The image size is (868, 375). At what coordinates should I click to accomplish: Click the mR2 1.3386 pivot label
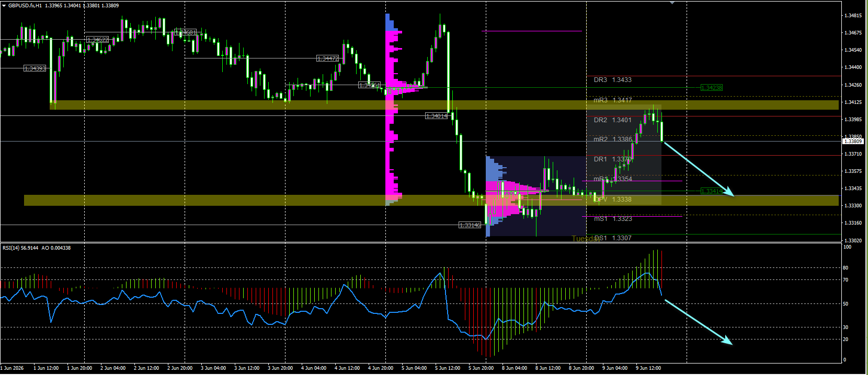coord(612,139)
